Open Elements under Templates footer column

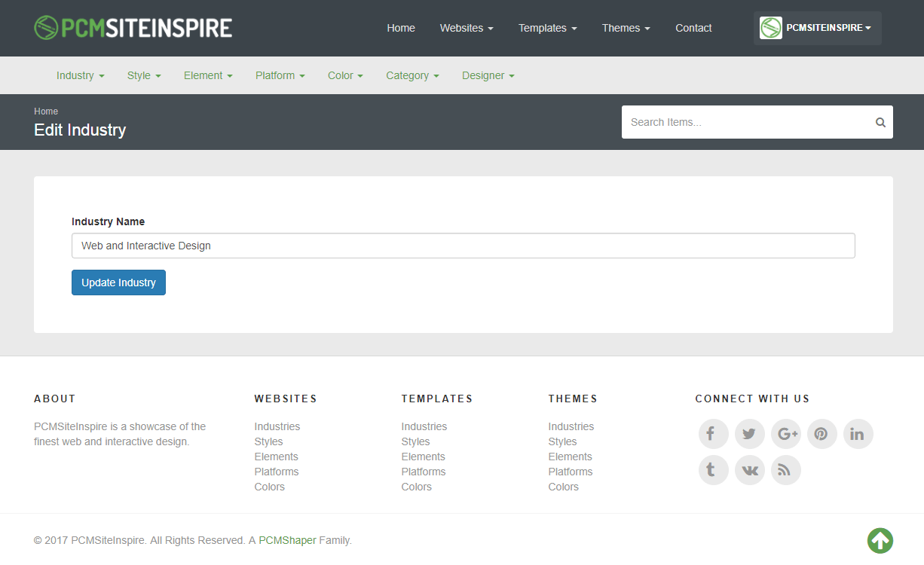pyautogui.click(x=424, y=457)
